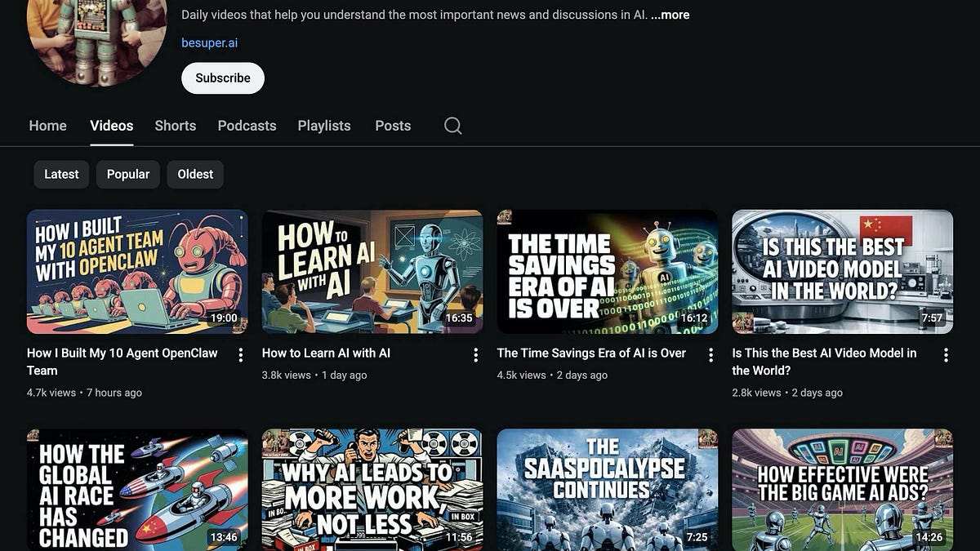Screen dimensions: 980x551
Task: Click the 7:25 duration badge
Action: [697, 537]
